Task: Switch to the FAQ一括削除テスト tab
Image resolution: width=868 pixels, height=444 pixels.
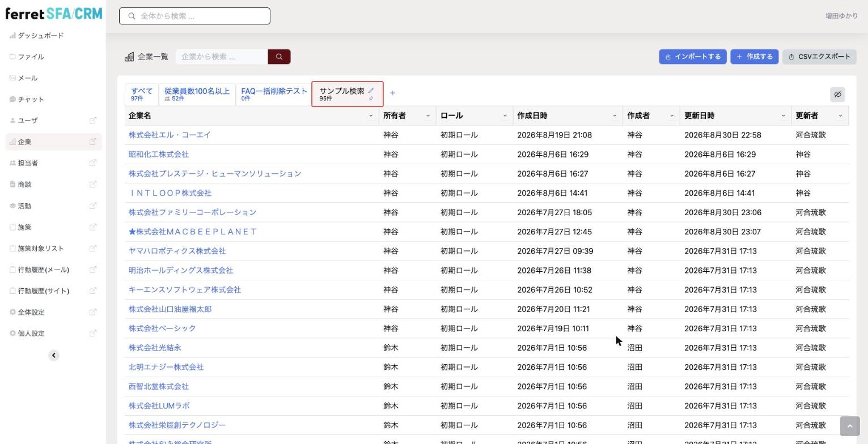Action: point(274,94)
